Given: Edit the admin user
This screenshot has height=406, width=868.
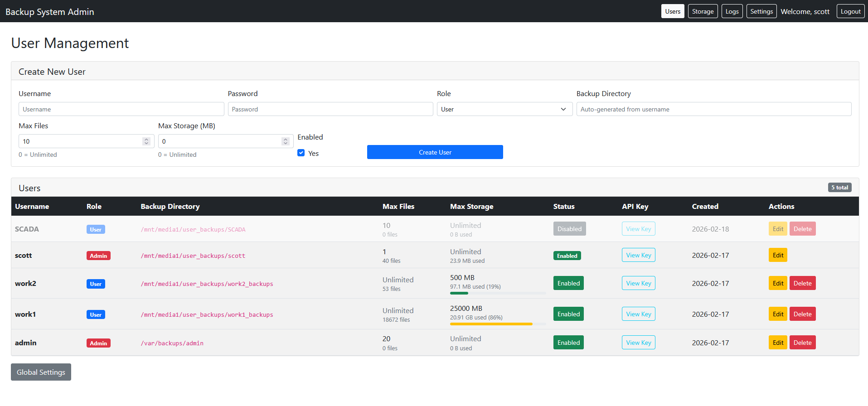Looking at the screenshot, I should [778, 343].
